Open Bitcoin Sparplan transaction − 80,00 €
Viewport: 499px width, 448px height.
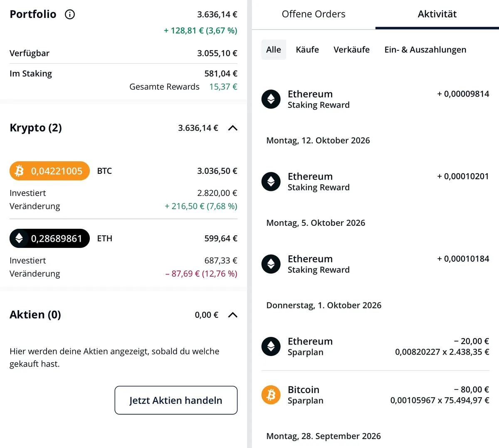pos(375,395)
